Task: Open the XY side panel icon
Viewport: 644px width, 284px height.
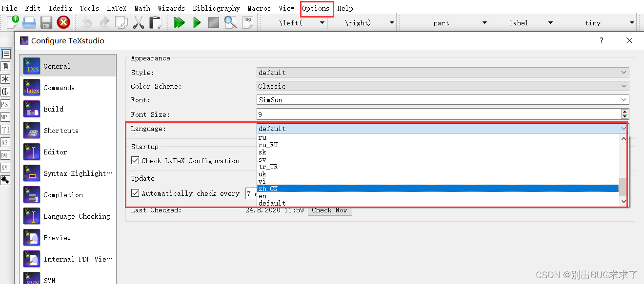Action: pyautogui.click(x=5, y=168)
